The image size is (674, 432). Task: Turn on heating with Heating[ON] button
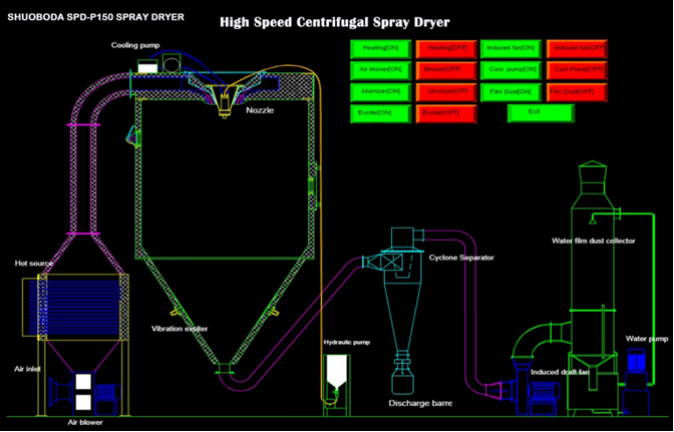coord(381,49)
